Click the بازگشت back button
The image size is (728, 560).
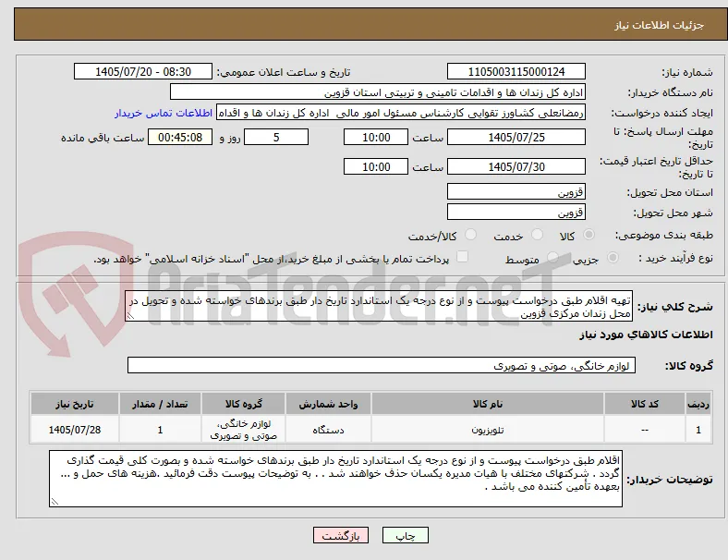click(341, 535)
